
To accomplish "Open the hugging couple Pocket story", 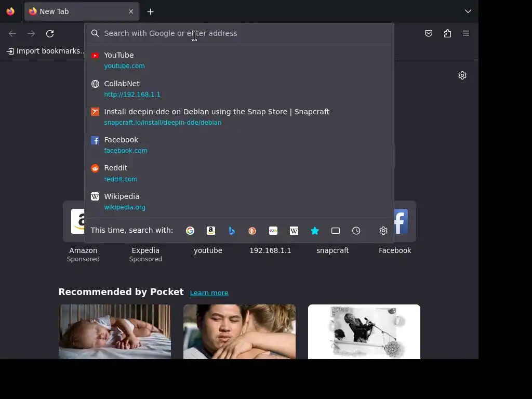I will (240, 331).
